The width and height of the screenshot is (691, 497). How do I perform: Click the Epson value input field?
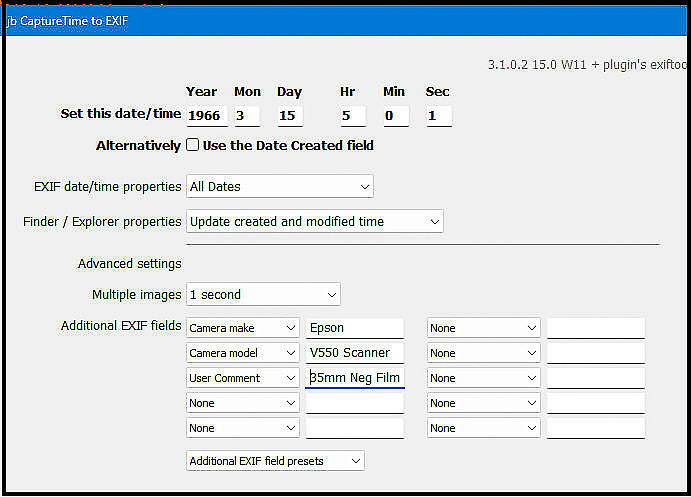point(355,328)
